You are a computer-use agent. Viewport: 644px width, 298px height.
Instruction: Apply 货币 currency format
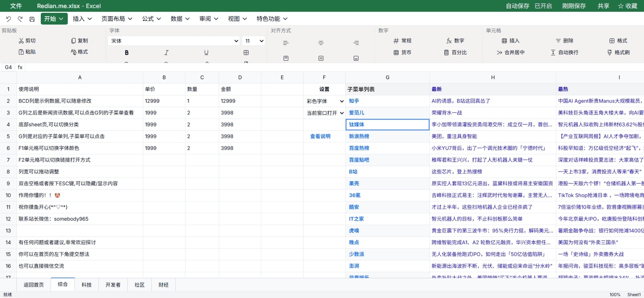(403, 52)
